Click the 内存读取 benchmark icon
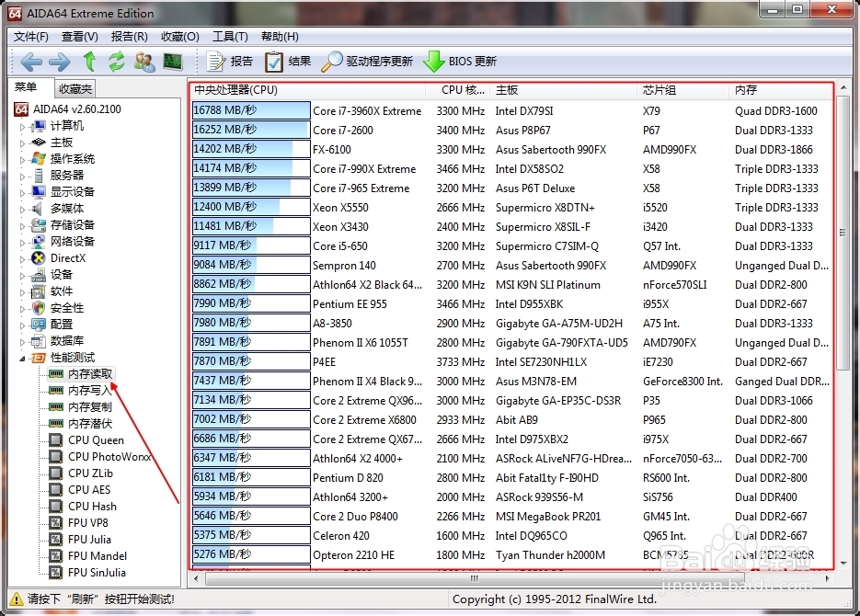The width and height of the screenshot is (860, 616). pos(56,374)
